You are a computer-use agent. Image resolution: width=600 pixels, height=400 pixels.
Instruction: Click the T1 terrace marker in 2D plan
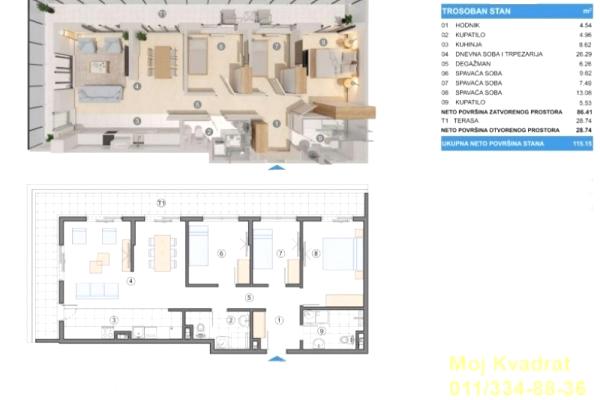pyautogui.click(x=160, y=203)
